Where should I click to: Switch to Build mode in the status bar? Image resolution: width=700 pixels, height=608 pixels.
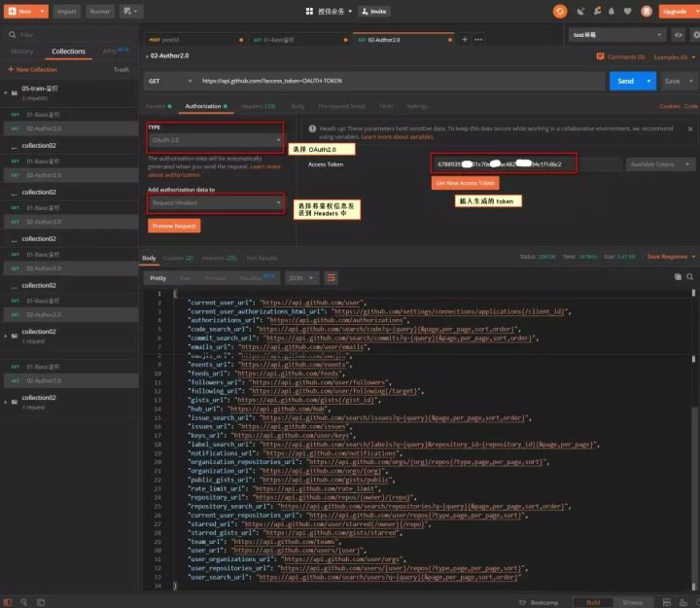(x=593, y=602)
